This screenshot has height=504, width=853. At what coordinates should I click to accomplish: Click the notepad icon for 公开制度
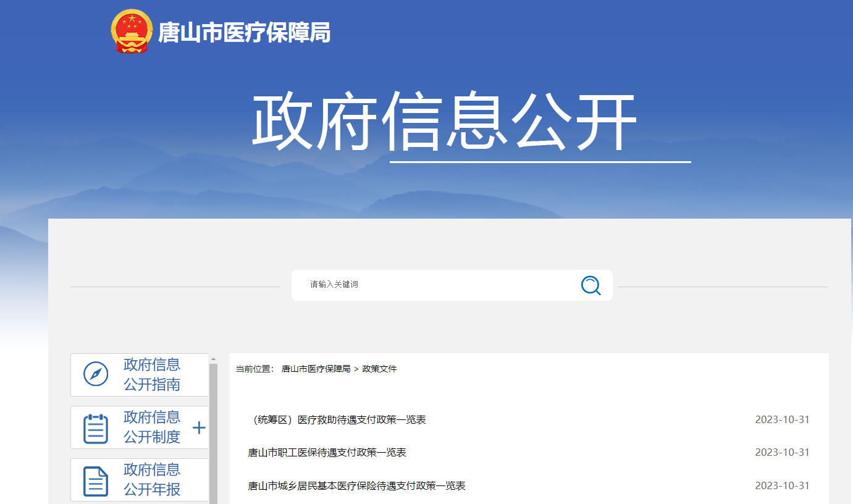click(x=95, y=427)
